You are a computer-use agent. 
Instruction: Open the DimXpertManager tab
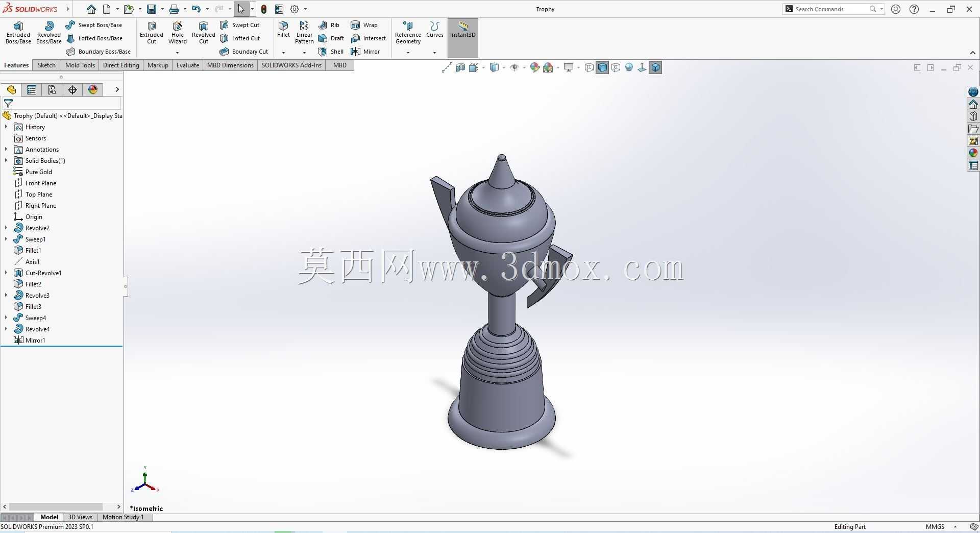pos(72,90)
